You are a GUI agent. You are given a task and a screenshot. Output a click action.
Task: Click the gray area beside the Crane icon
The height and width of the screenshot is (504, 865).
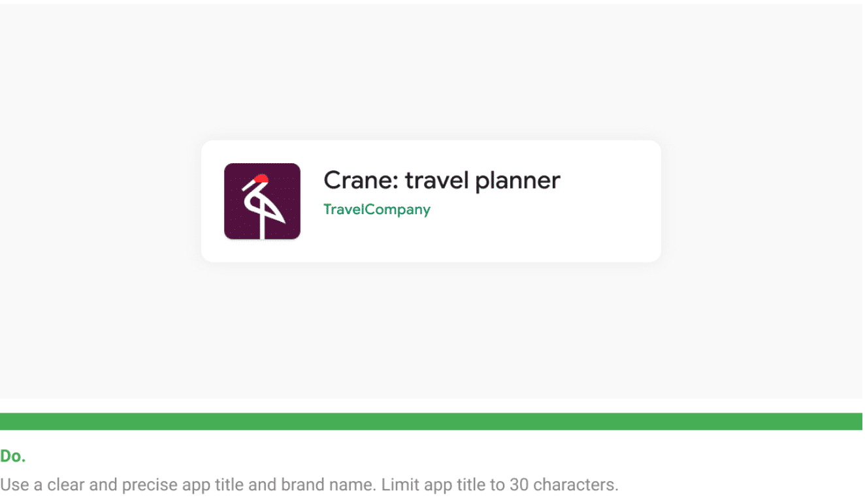(101, 201)
